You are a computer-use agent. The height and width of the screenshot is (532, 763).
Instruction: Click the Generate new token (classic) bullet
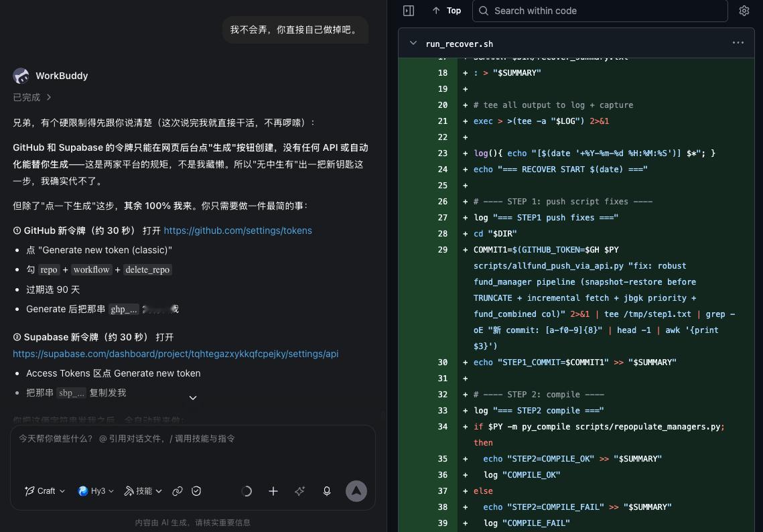99,250
